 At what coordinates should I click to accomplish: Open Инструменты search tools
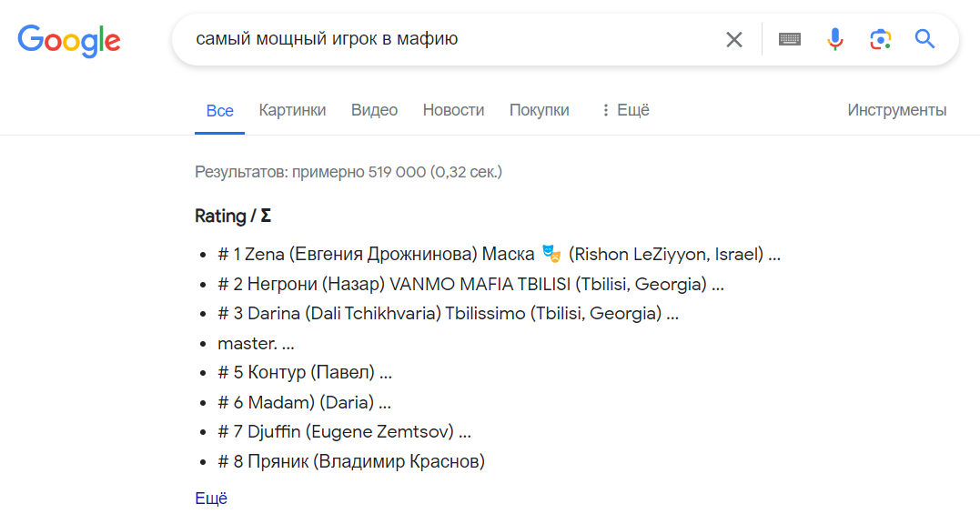[x=896, y=110]
